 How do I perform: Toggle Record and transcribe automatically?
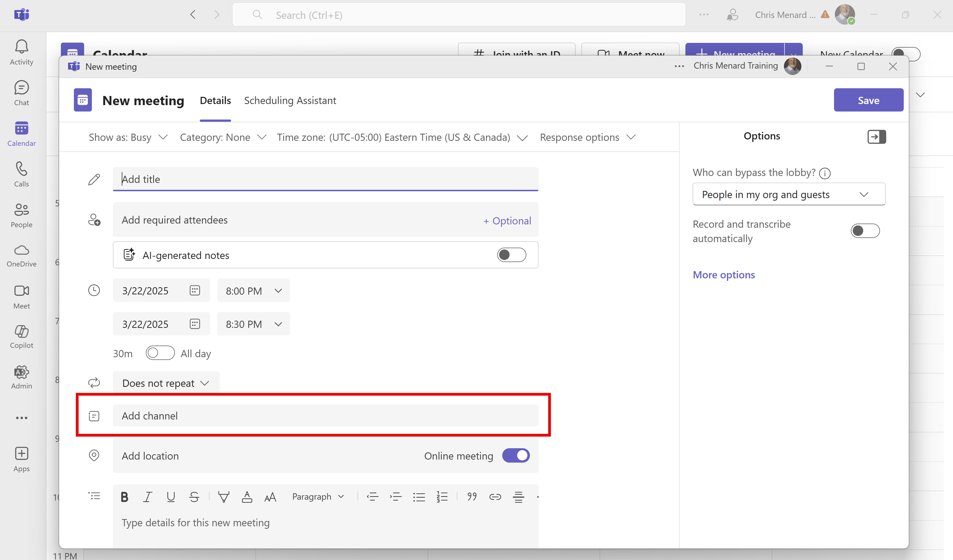click(x=865, y=231)
